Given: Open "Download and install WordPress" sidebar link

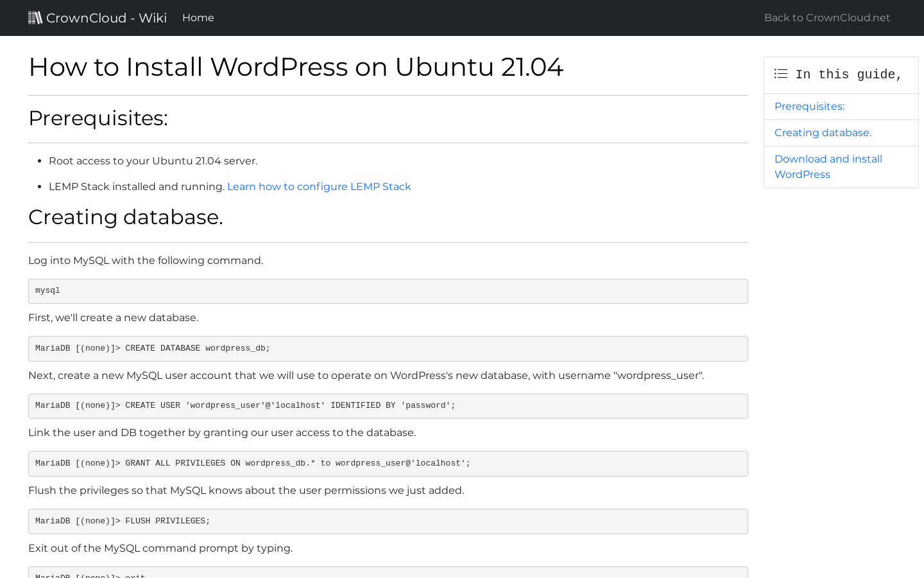Looking at the screenshot, I should [x=828, y=166].
